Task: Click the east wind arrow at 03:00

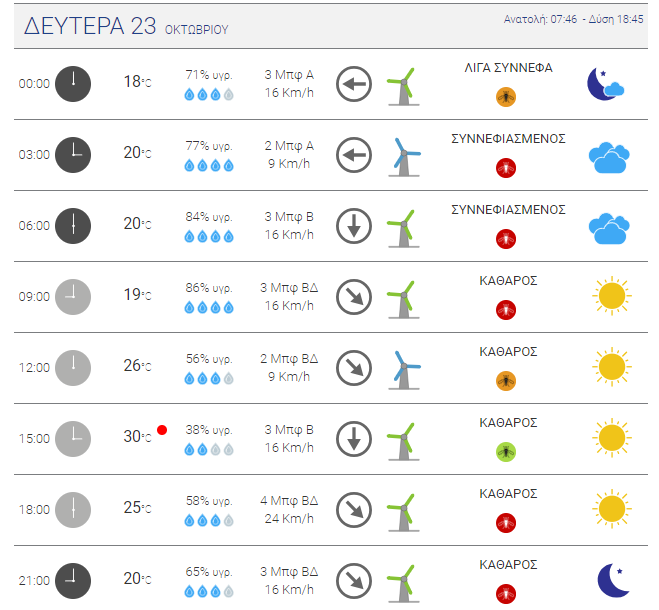Action: coord(354,155)
